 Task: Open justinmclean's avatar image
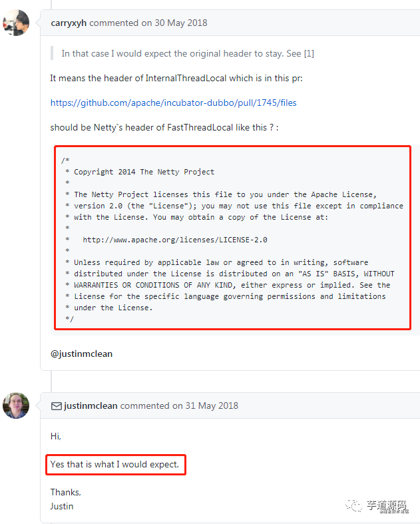(x=16, y=405)
